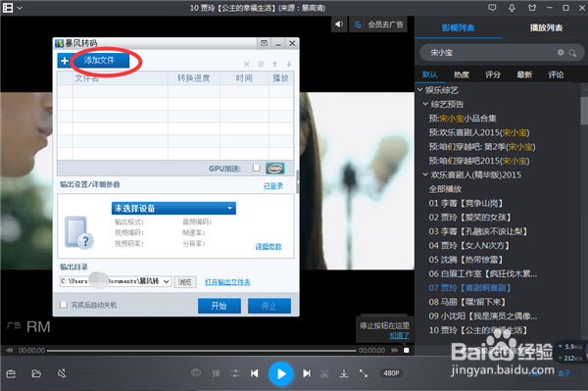588x391 pixels.
Task: Collapse the 综艺预告 tree node
Action: 425,104
